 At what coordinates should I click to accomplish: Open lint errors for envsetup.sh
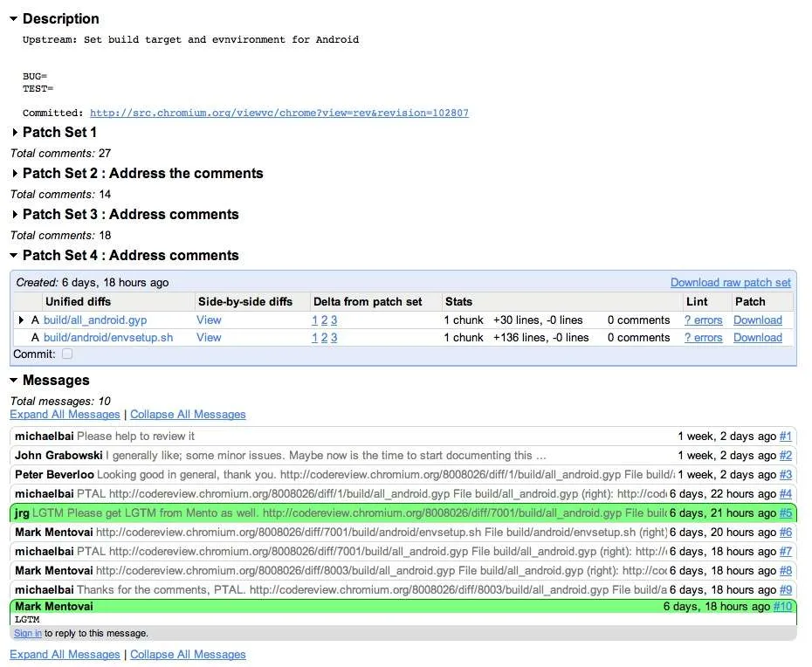[703, 338]
